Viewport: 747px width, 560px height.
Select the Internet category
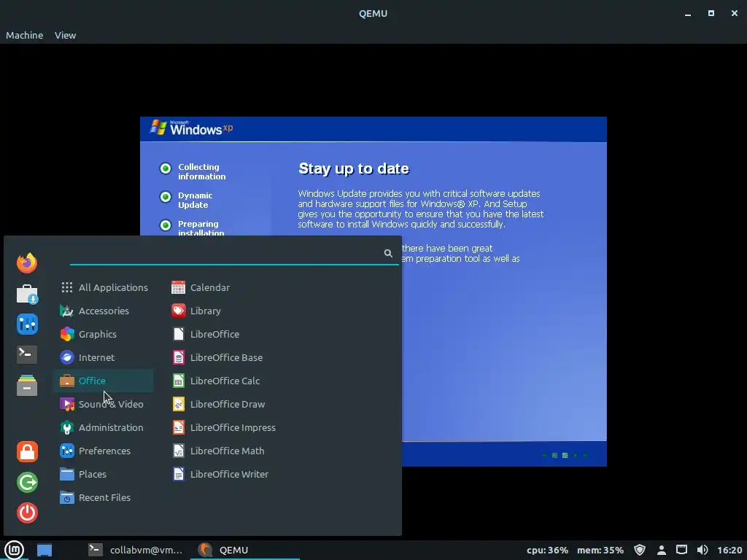click(104, 357)
